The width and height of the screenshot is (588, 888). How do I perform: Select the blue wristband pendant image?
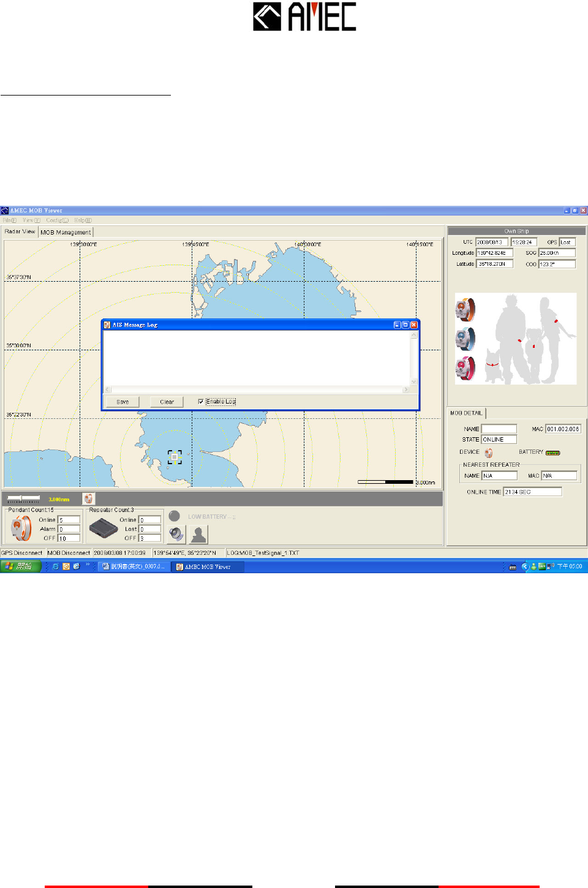(465, 338)
